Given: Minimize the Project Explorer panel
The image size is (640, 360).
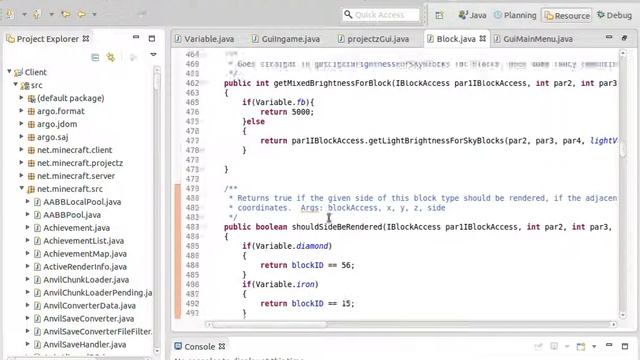Looking at the screenshot, I should [136, 38].
